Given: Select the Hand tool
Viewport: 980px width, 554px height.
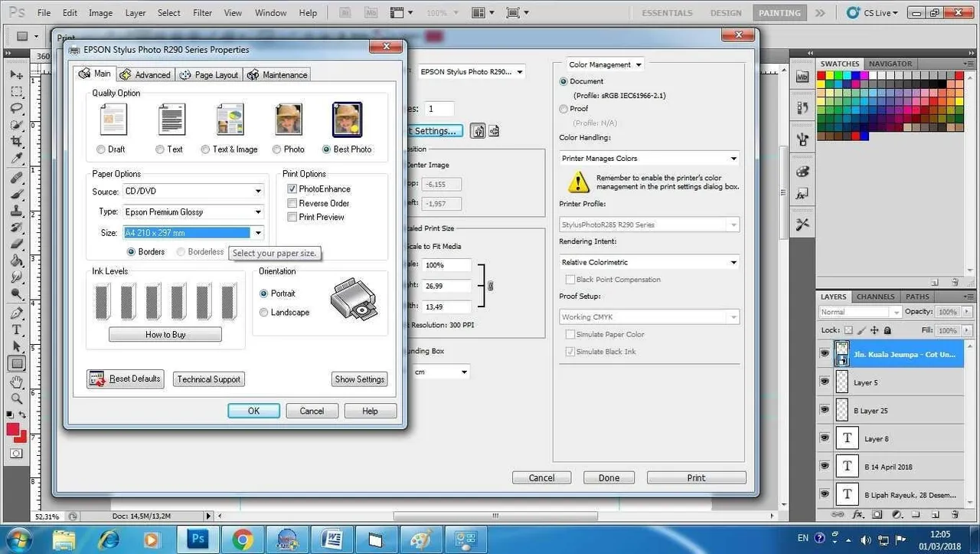Looking at the screenshot, I should (x=16, y=382).
